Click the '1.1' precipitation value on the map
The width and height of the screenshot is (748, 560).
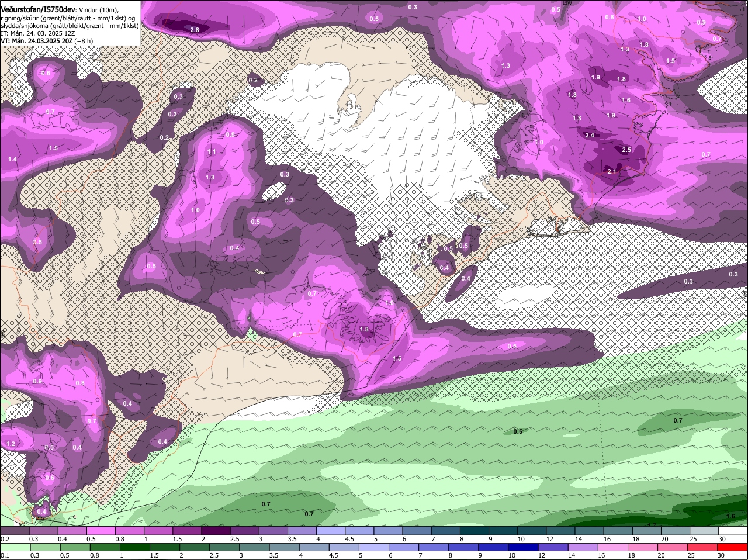[x=212, y=151]
